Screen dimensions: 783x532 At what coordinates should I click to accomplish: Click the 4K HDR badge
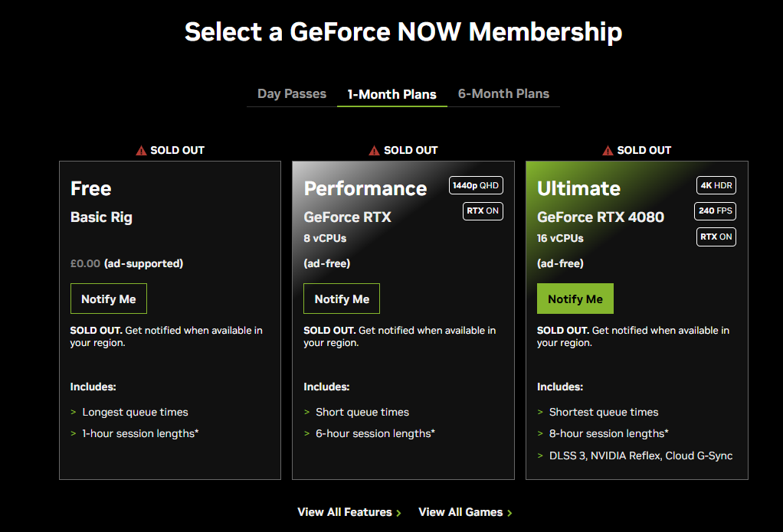[716, 186]
